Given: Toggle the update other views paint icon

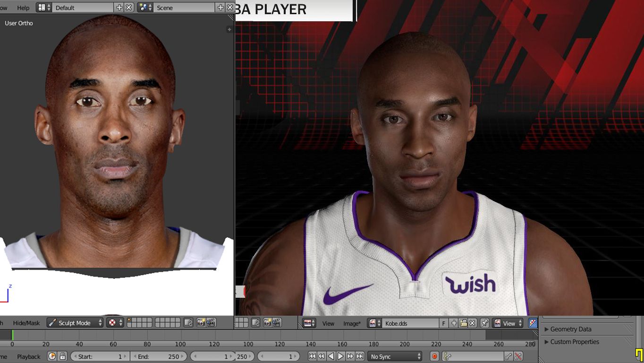Looking at the screenshot, I should [x=533, y=323].
